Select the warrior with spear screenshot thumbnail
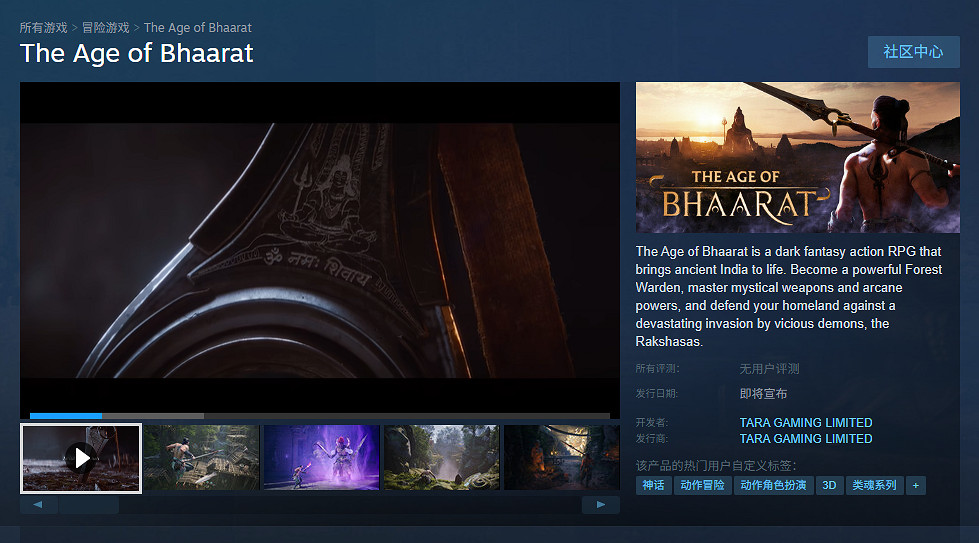The height and width of the screenshot is (543, 979). (x=201, y=457)
